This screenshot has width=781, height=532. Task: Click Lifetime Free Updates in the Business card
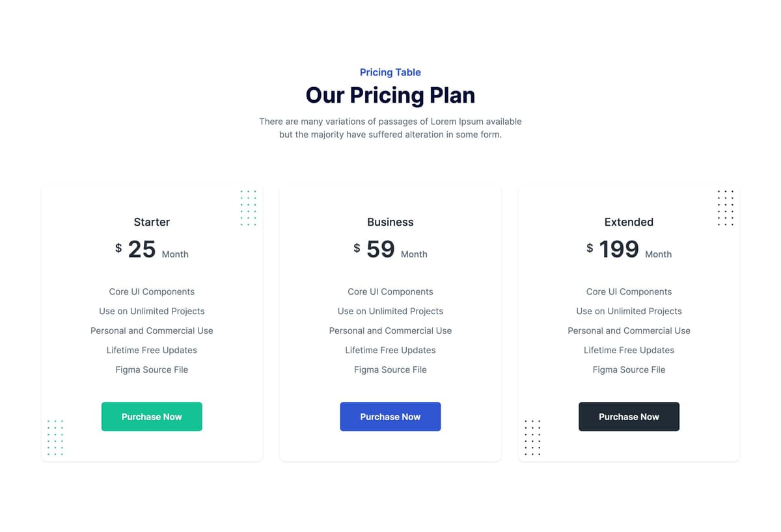pyautogui.click(x=390, y=350)
